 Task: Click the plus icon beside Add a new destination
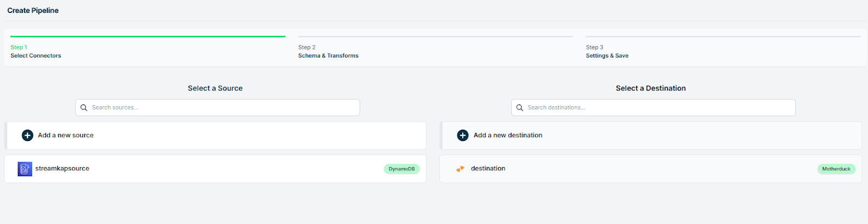[x=463, y=136]
